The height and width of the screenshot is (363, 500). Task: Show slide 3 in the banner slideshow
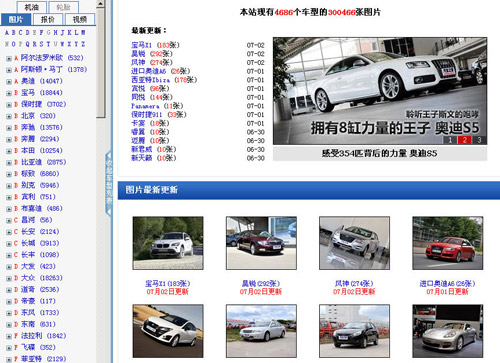coord(479,140)
